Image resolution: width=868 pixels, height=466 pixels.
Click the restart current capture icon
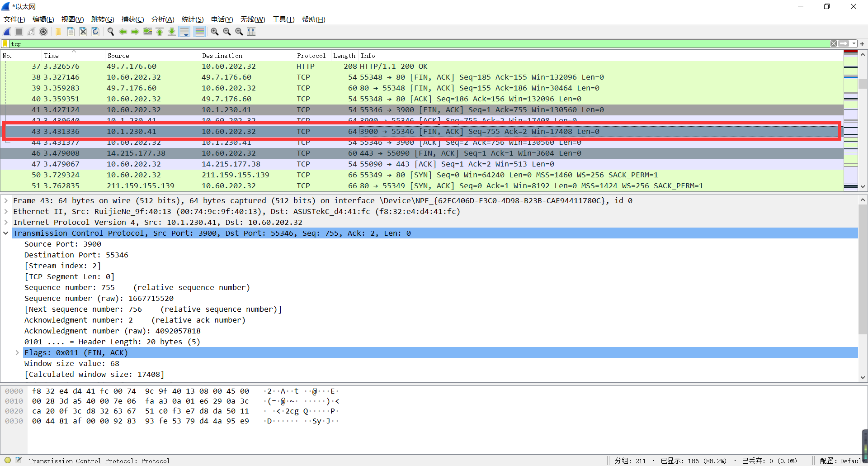pos(31,32)
